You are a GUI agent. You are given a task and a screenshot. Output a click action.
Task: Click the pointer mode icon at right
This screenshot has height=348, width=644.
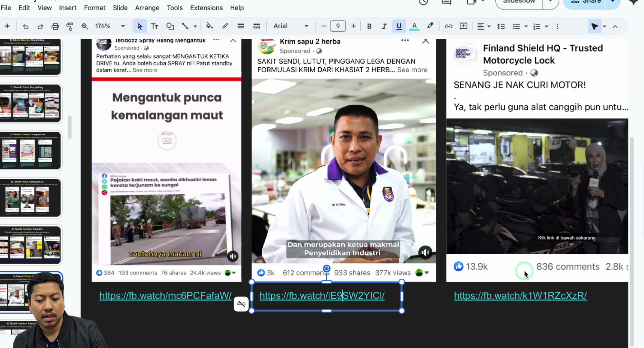[594, 26]
